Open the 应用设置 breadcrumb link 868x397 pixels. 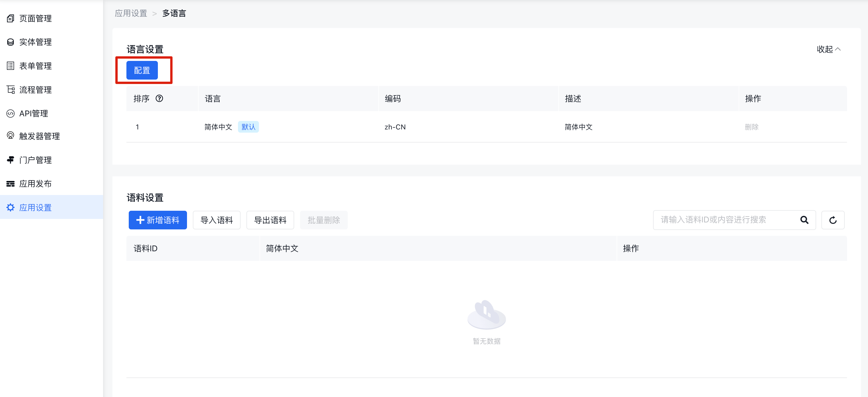coord(131,13)
